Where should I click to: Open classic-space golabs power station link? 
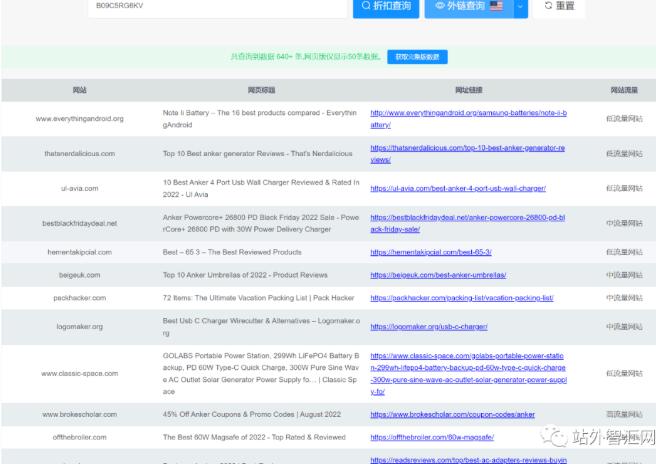(x=468, y=374)
